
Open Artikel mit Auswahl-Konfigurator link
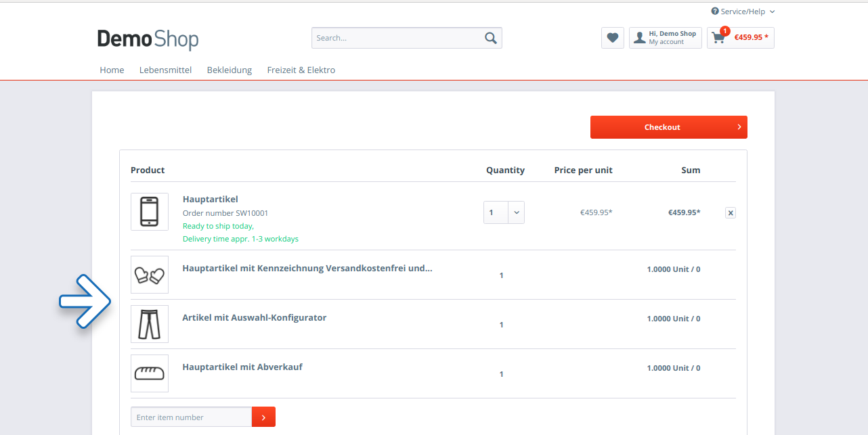(x=255, y=317)
